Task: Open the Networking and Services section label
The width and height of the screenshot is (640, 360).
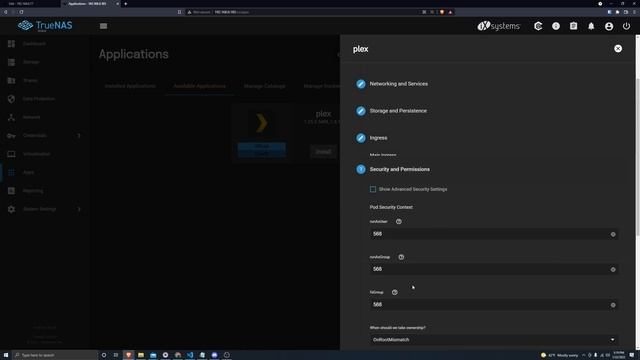Action: pyautogui.click(x=399, y=84)
